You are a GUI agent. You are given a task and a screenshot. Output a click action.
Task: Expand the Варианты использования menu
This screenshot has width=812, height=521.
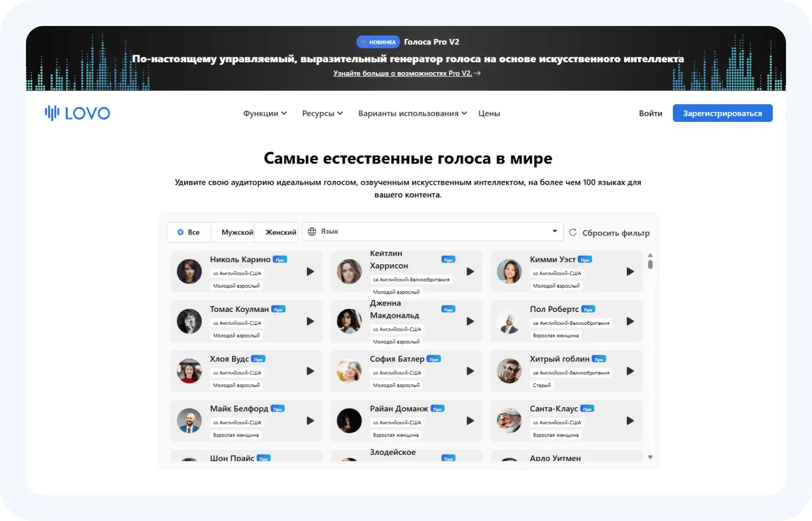[x=412, y=114]
